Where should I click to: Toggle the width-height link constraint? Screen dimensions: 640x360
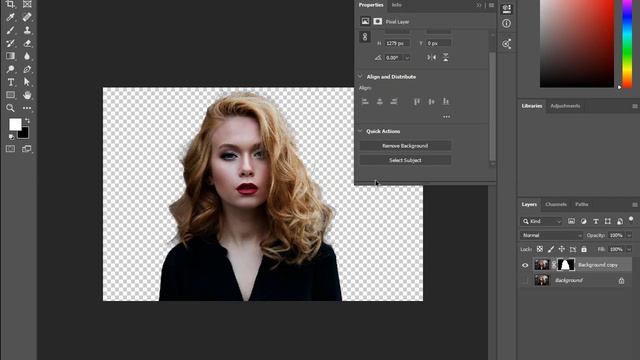[365, 37]
